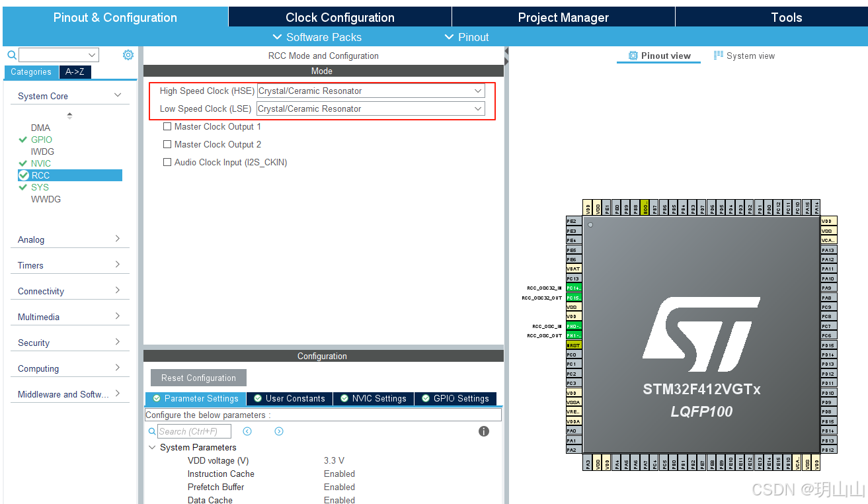Enable Master Clock Output 2

pyautogui.click(x=167, y=144)
